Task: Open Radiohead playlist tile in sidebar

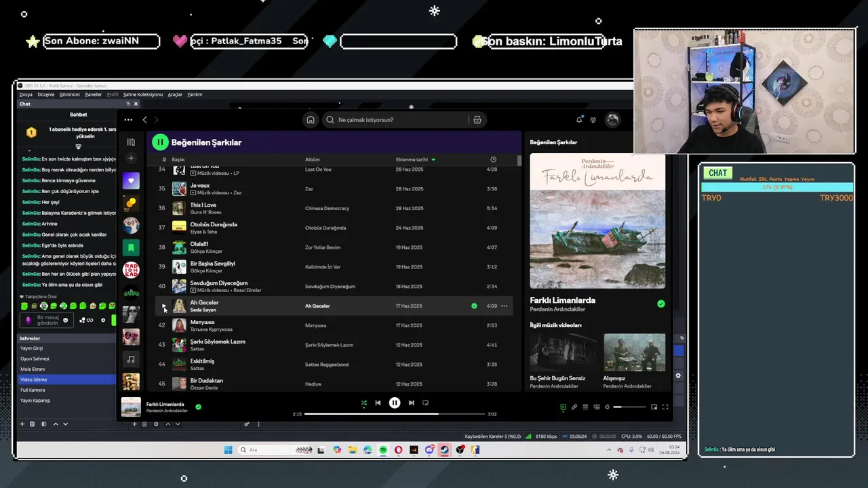Action: (x=131, y=270)
